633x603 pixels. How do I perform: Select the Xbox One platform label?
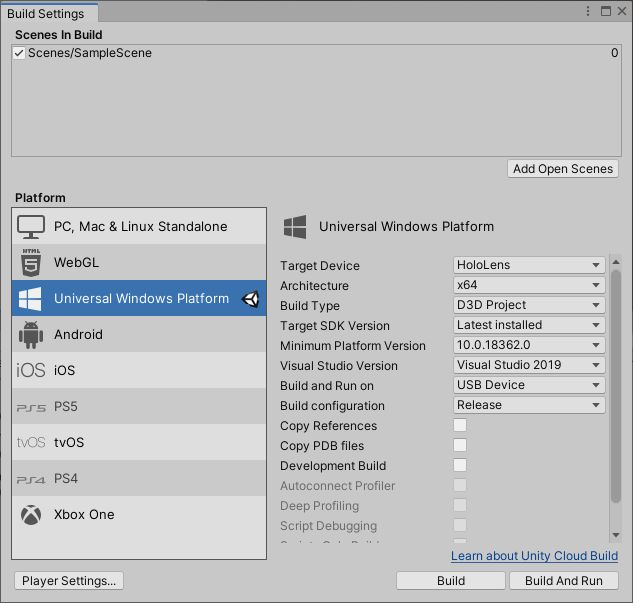pyautogui.click(x=84, y=515)
